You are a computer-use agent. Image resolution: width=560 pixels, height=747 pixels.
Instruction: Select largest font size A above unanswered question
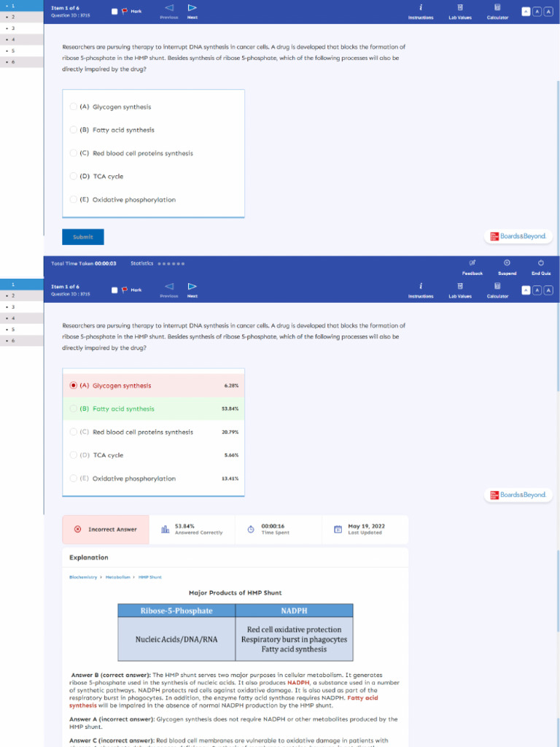pyautogui.click(x=548, y=11)
